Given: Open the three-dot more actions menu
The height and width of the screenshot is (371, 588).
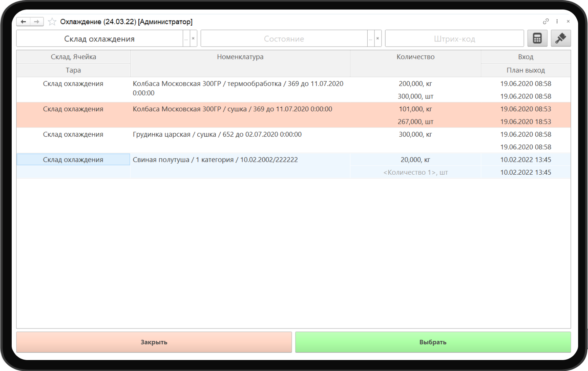Looking at the screenshot, I should tap(557, 21).
